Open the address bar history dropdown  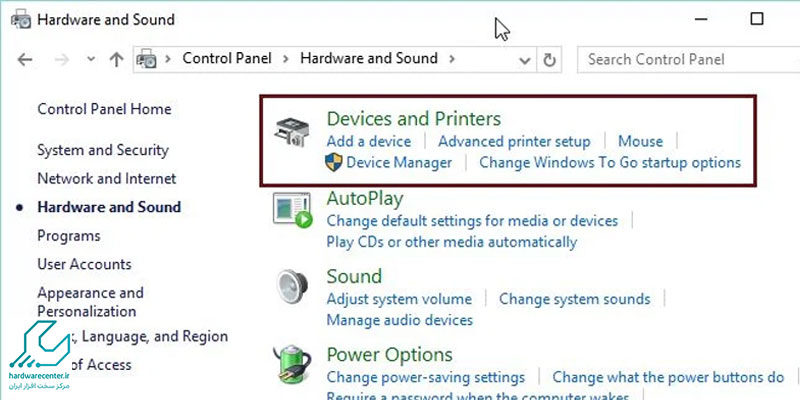(x=524, y=61)
